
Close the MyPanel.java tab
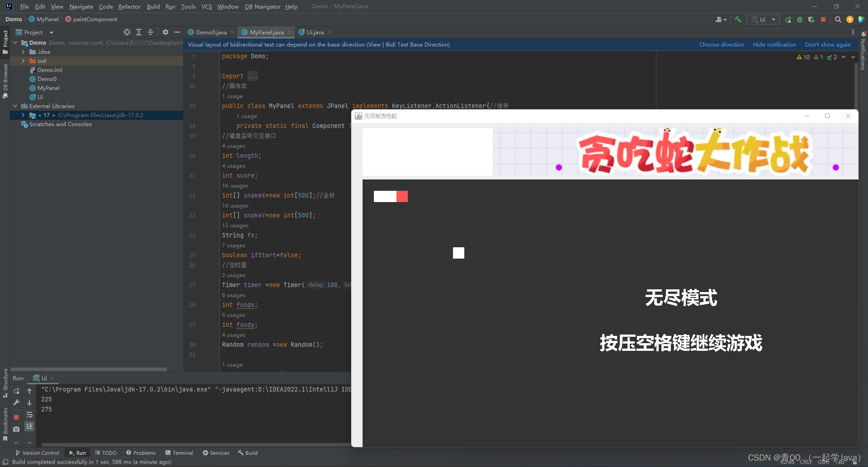[289, 32]
